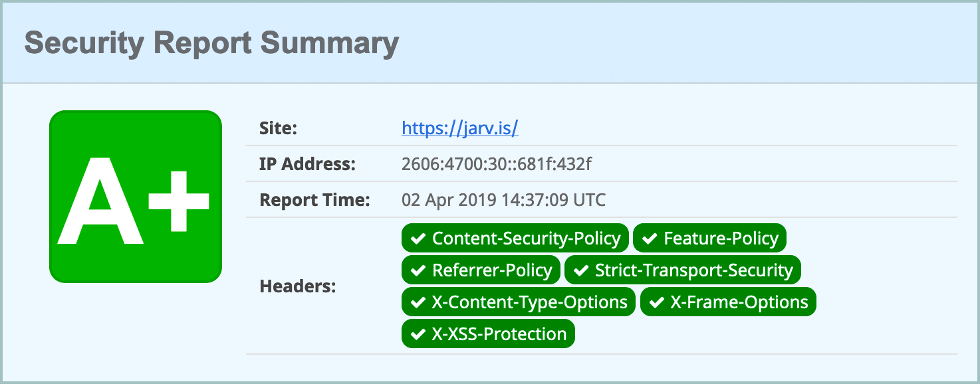Screen dimensions: 980x384
Task: Select the IP Address value text
Action: (497, 163)
